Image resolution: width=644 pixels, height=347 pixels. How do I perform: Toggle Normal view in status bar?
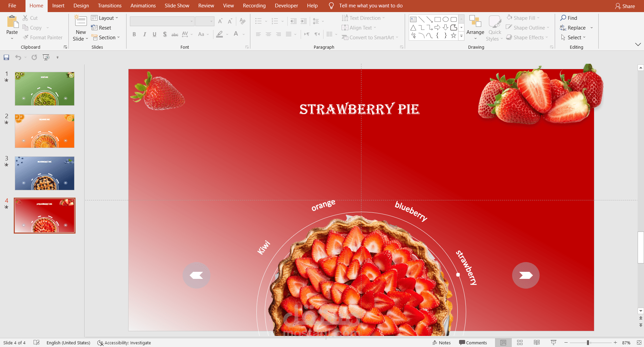[503, 343]
